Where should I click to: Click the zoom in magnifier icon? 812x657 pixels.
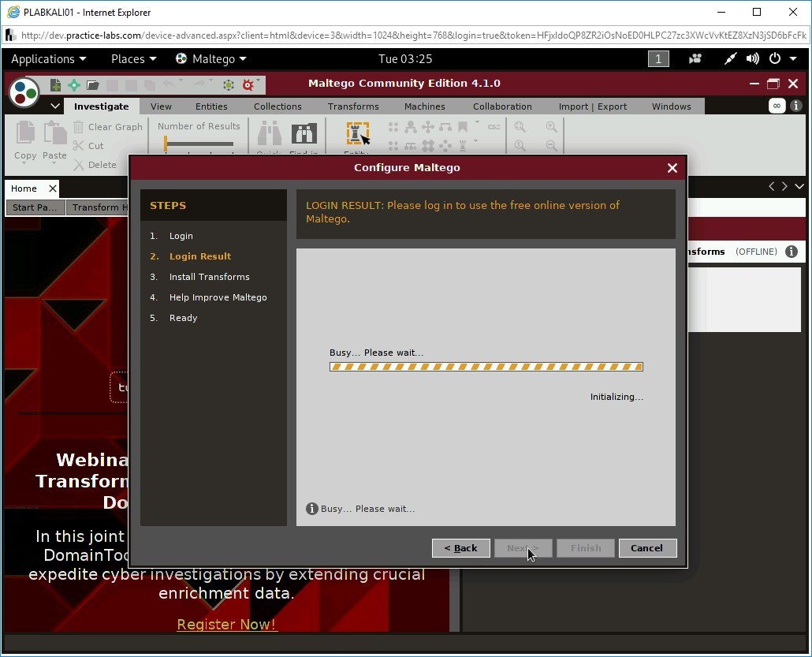551,126
